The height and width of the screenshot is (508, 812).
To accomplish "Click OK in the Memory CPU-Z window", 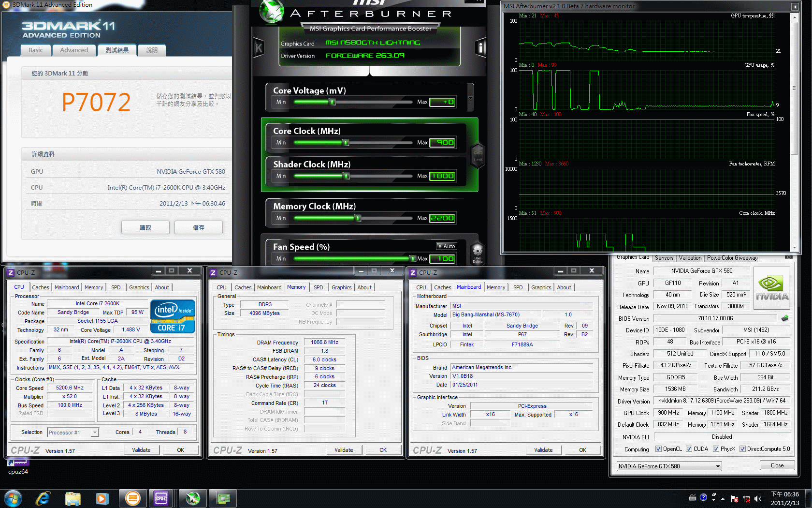I will 383,450.
